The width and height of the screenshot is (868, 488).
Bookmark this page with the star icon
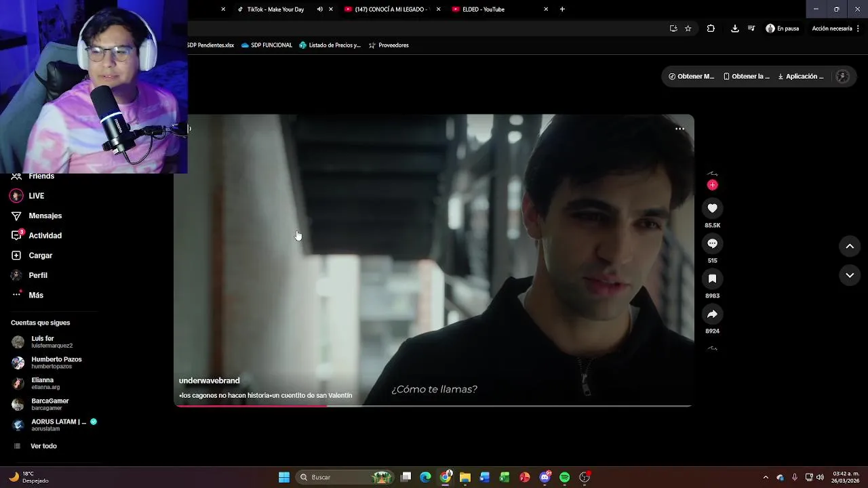click(688, 28)
